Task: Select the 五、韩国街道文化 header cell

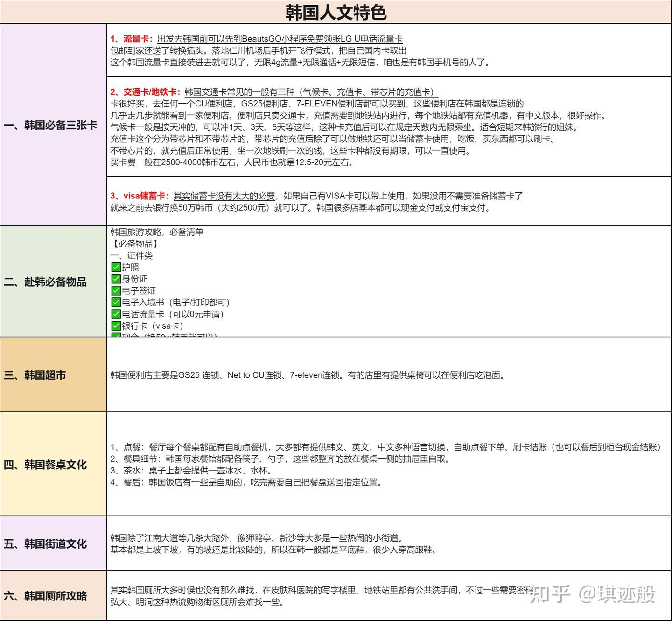Action: pos(54,543)
